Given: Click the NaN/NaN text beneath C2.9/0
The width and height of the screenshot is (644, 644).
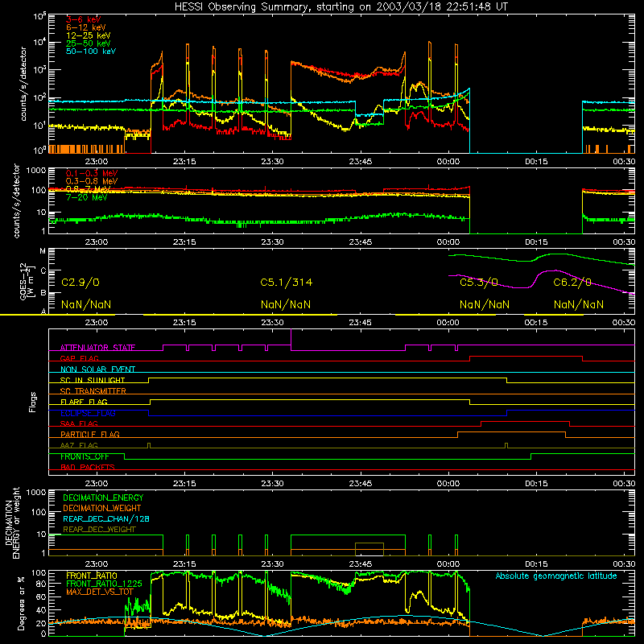Looking at the screenshot, I should coord(86,304).
